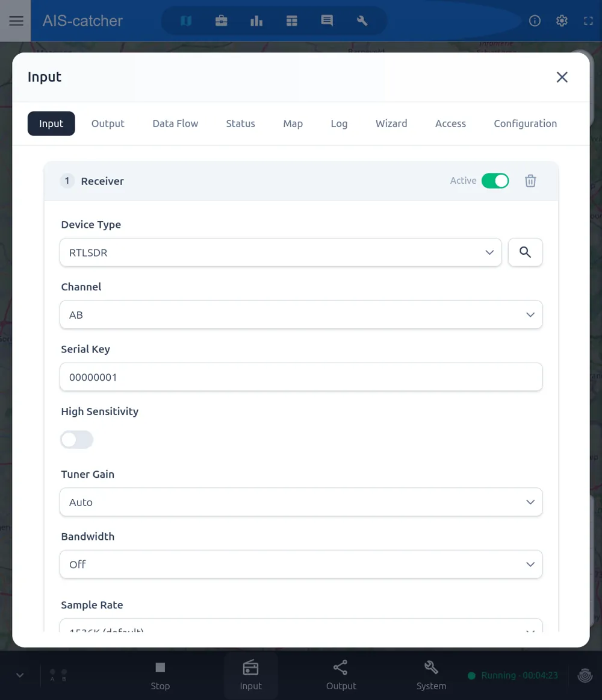Search devices with magnifier button
This screenshot has width=602, height=700.
[525, 252]
